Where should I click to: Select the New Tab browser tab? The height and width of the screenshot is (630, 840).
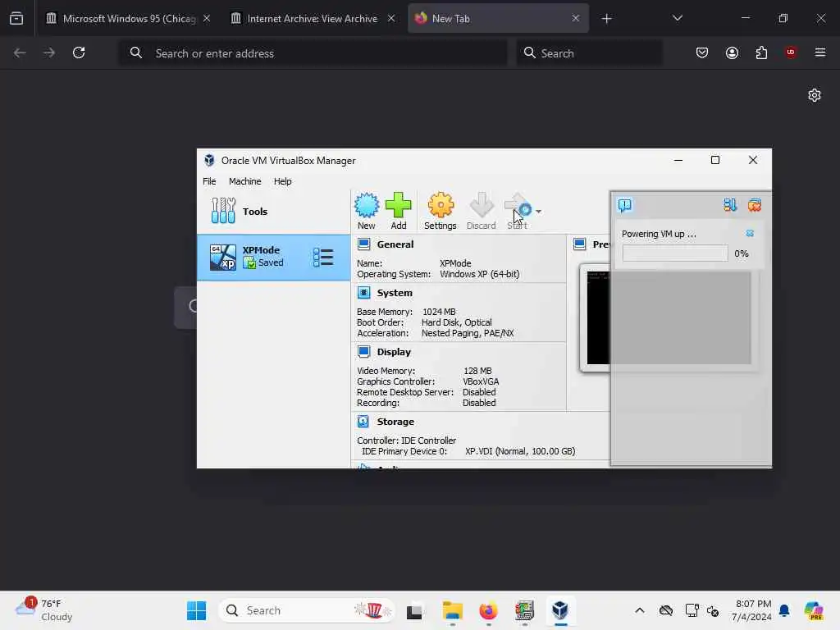tap(498, 18)
